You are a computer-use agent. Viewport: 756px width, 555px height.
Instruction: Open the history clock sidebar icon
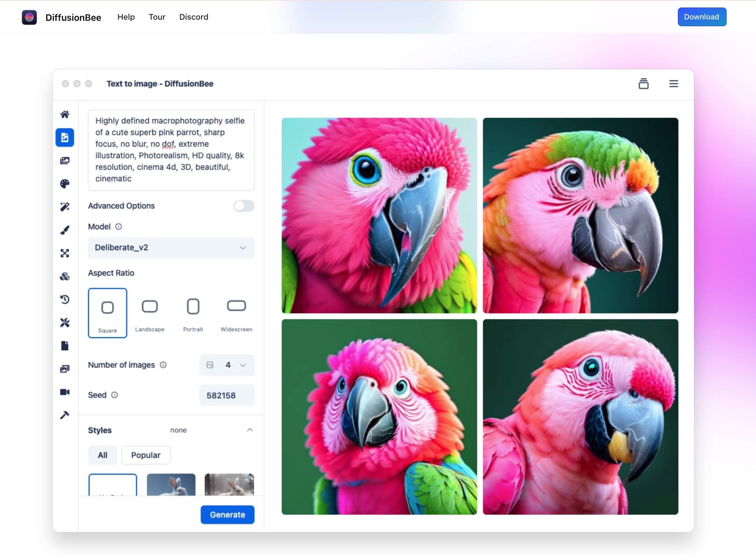point(65,299)
